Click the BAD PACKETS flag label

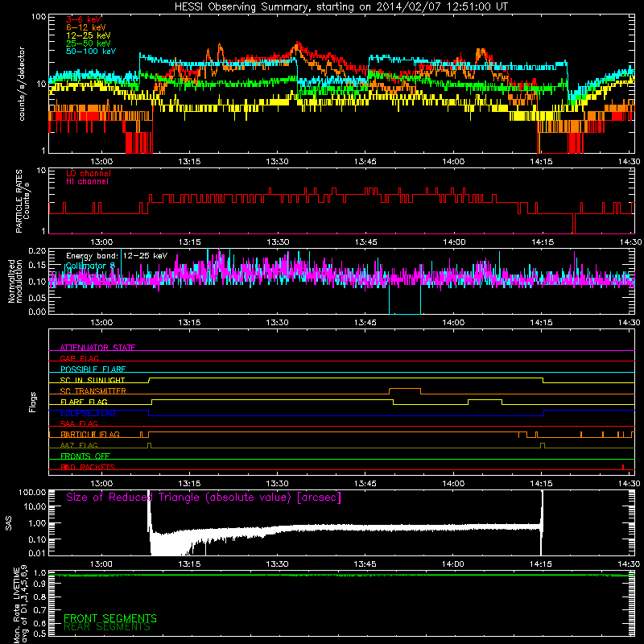pos(88,467)
